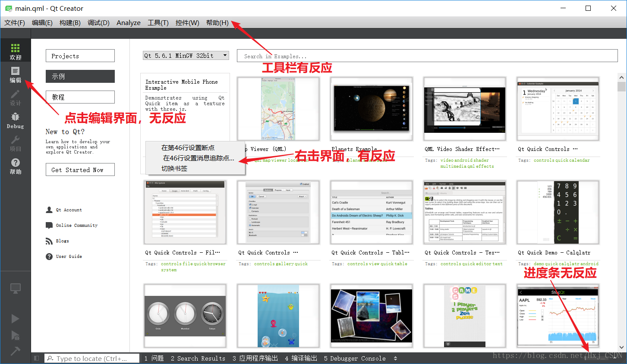Open the 工具(T) menu
Screen dimensions: 627x364
tap(158, 23)
